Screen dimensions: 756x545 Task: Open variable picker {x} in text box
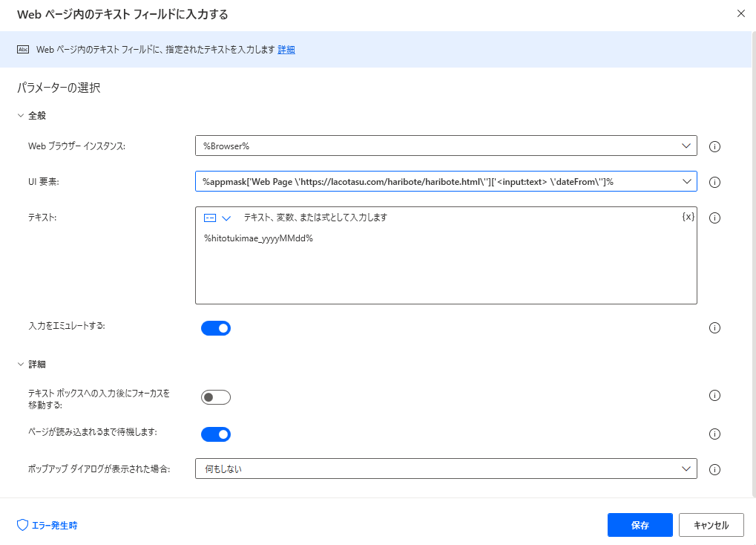pyautogui.click(x=688, y=217)
